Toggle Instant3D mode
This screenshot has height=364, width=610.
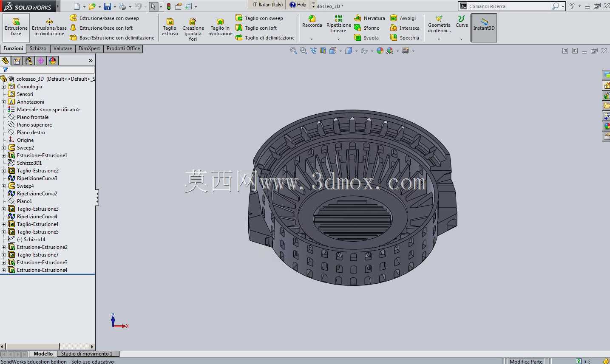484,28
